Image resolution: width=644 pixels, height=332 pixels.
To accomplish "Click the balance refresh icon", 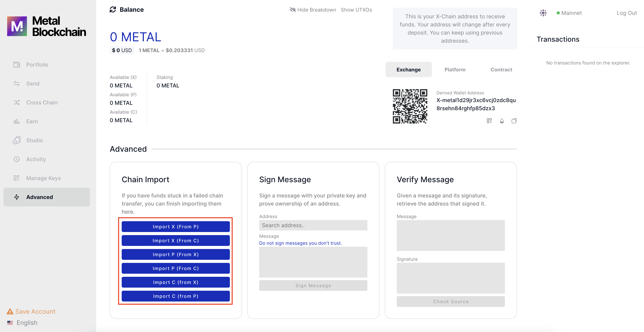I will pos(113,9).
